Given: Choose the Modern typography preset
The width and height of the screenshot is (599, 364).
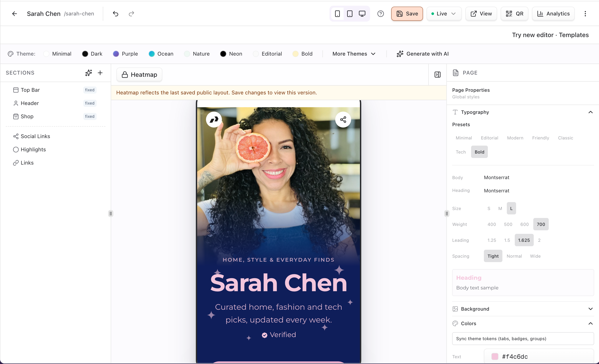Looking at the screenshot, I should [x=515, y=138].
